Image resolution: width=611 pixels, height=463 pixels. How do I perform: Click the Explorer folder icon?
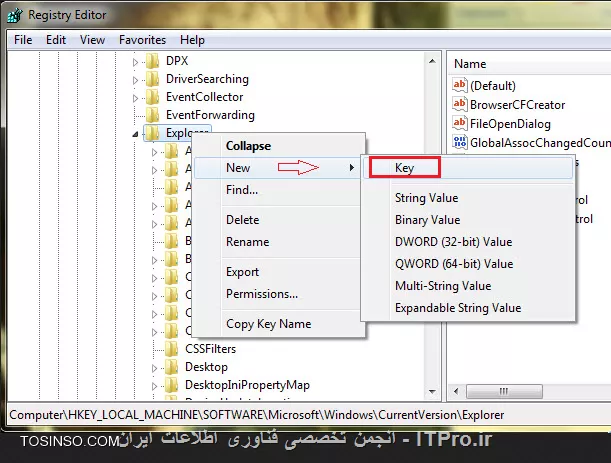coord(152,133)
